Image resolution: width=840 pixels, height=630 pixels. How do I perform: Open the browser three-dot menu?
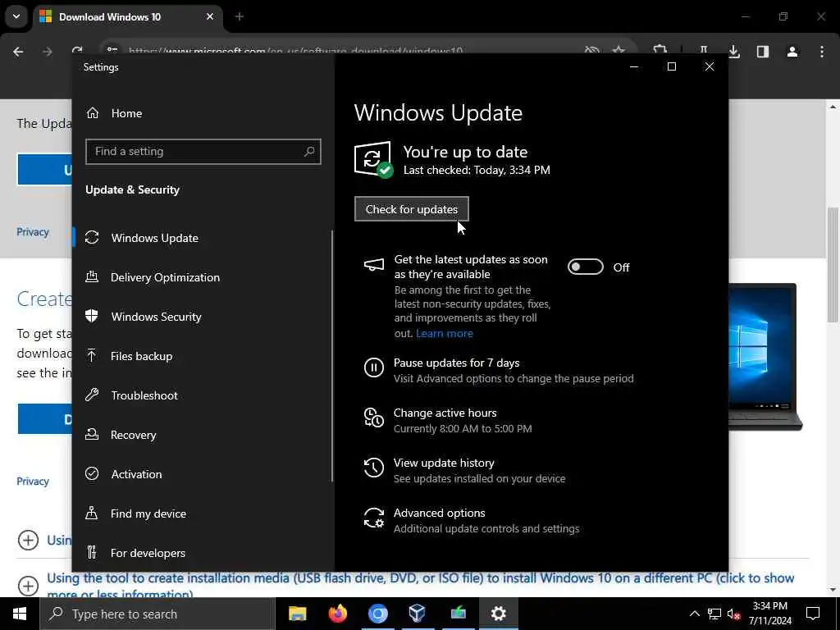tap(822, 52)
